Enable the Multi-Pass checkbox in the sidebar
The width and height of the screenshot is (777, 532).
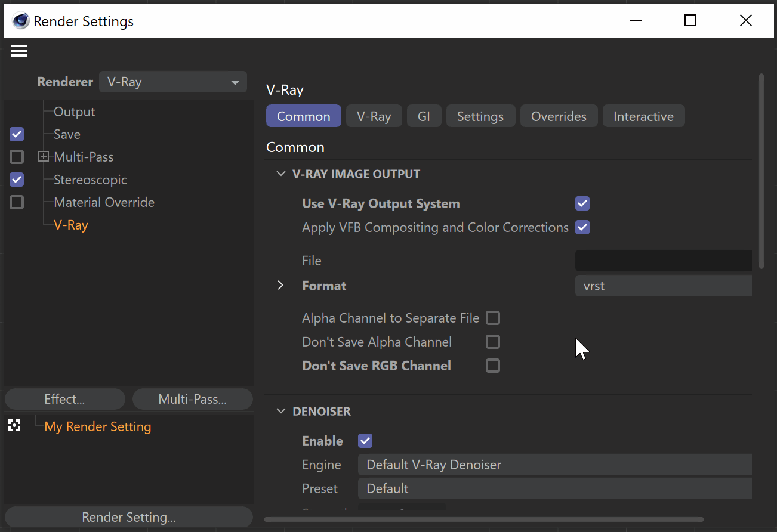(17, 157)
